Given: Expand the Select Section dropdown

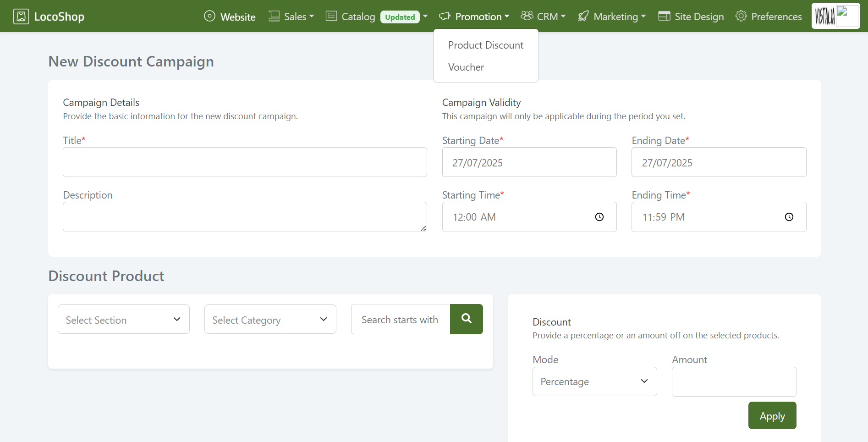Looking at the screenshot, I should (124, 319).
